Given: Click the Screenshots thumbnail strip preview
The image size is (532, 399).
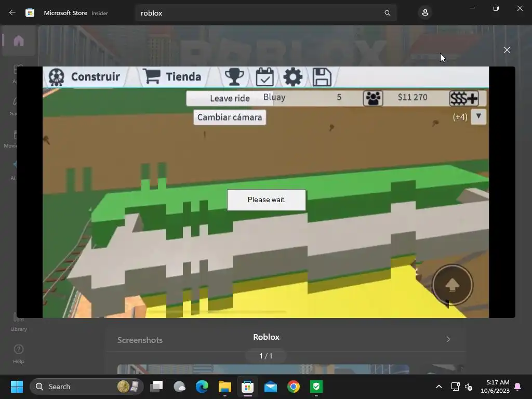Looking at the screenshot, I should 263,369.
